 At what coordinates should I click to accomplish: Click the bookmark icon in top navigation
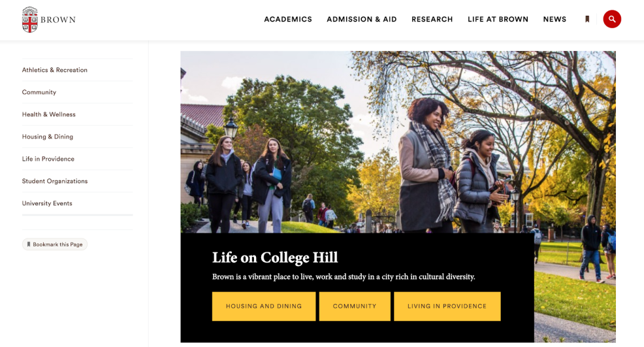[x=587, y=19]
